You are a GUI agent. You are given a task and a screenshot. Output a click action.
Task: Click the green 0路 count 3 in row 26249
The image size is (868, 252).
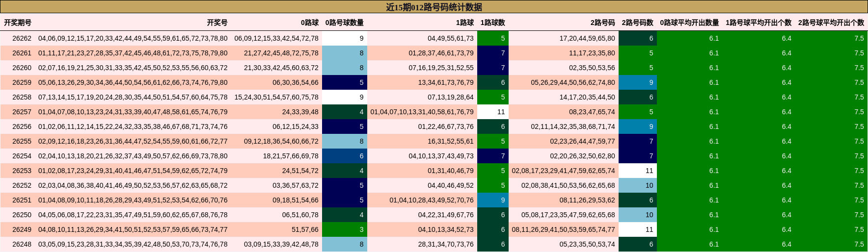pos(345,229)
